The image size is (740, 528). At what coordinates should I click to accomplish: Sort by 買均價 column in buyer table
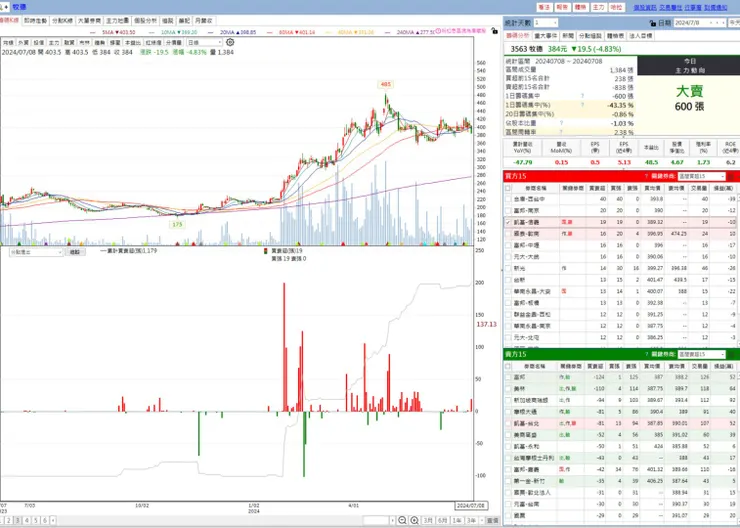(652, 188)
